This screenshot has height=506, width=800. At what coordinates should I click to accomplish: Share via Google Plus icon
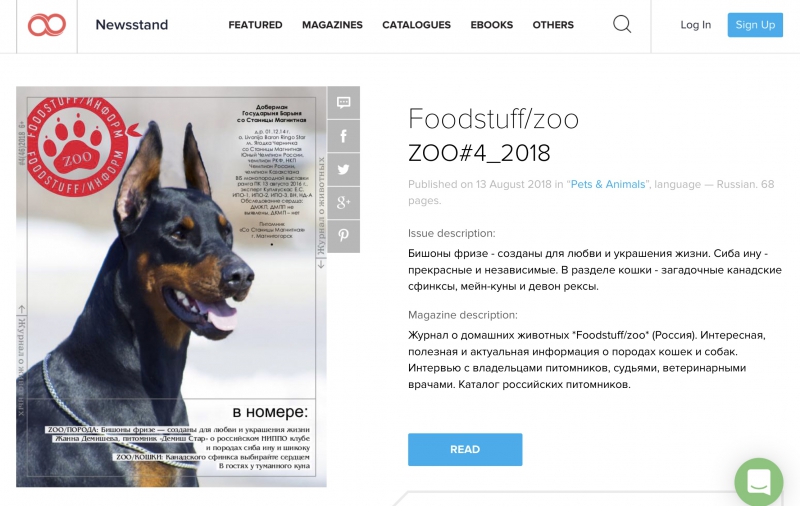coord(343,203)
